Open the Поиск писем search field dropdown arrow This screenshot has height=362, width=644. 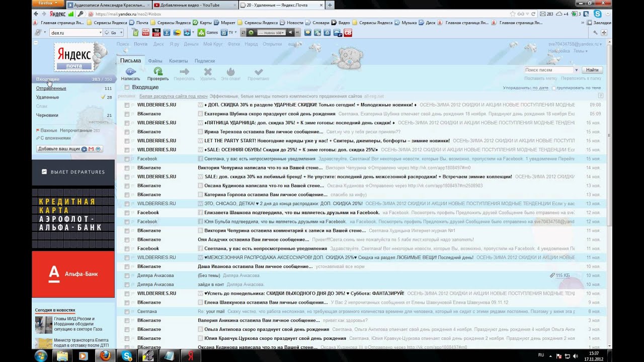coord(576,70)
